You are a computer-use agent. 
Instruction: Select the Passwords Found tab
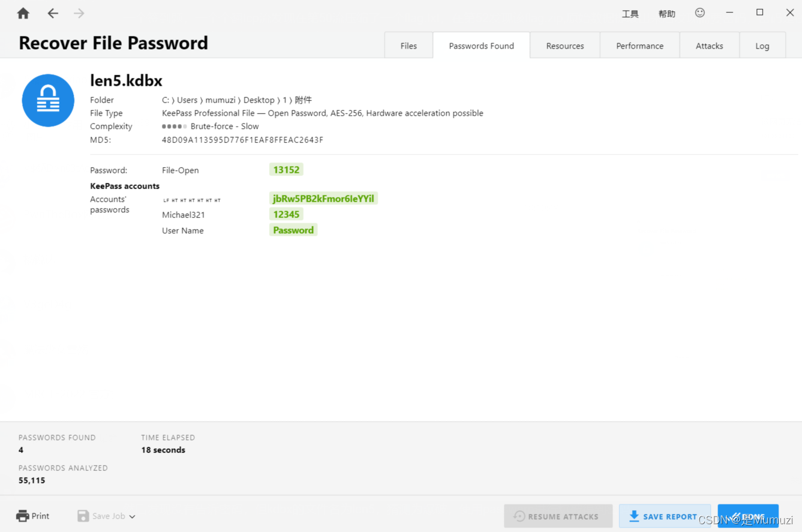[x=481, y=46]
